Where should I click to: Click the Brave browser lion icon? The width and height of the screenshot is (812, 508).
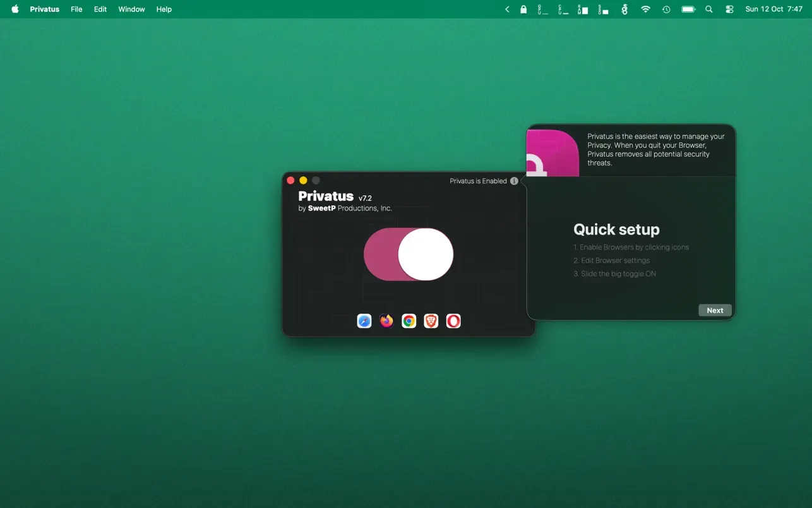pos(431,321)
